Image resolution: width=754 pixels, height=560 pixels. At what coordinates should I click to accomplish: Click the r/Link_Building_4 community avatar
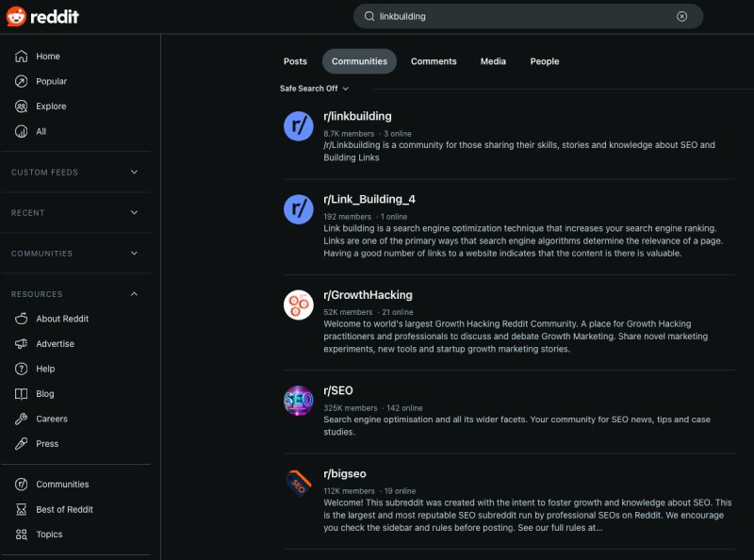pyautogui.click(x=298, y=209)
